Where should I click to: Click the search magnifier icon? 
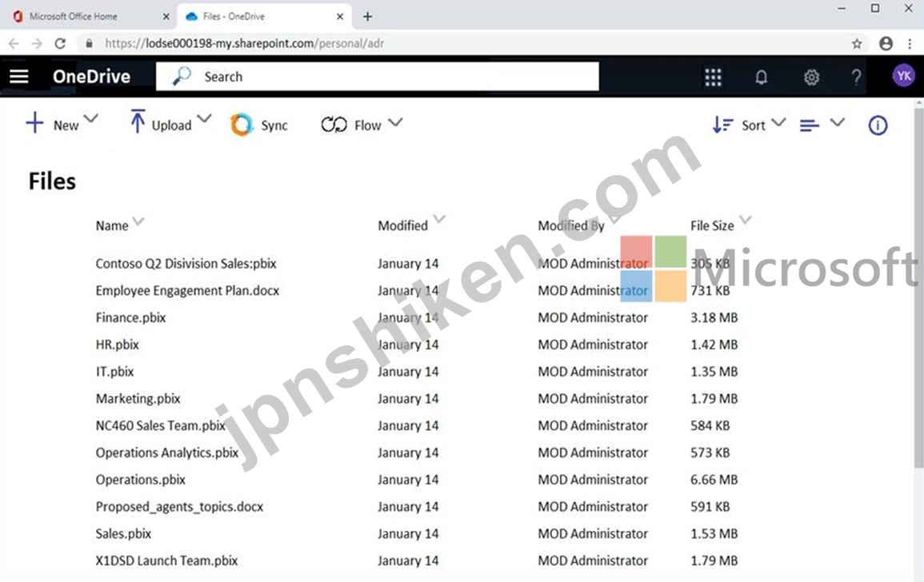(x=182, y=76)
